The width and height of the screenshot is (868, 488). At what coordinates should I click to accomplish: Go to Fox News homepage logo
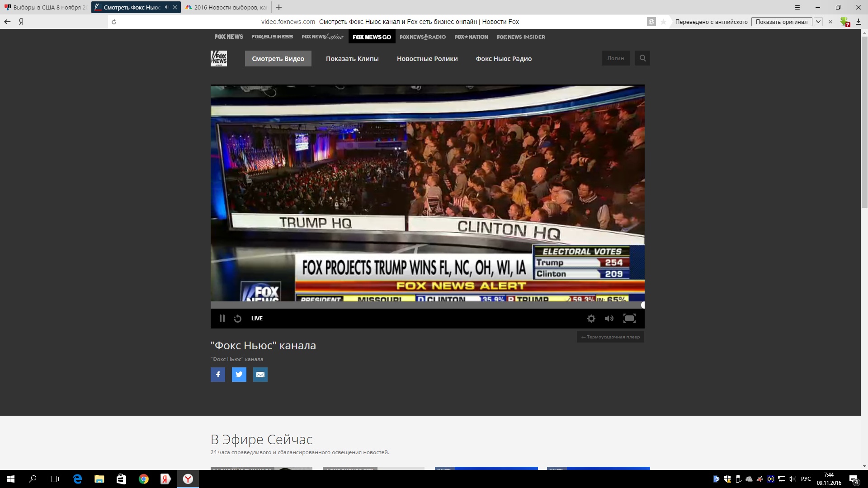[219, 59]
